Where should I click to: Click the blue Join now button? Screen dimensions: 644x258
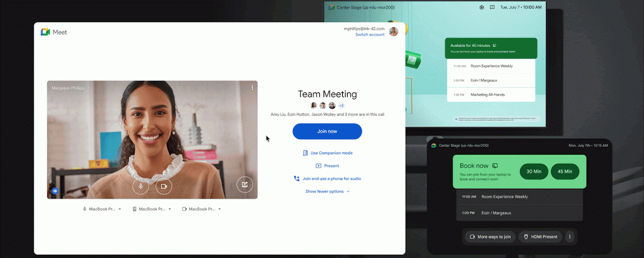[x=327, y=131]
